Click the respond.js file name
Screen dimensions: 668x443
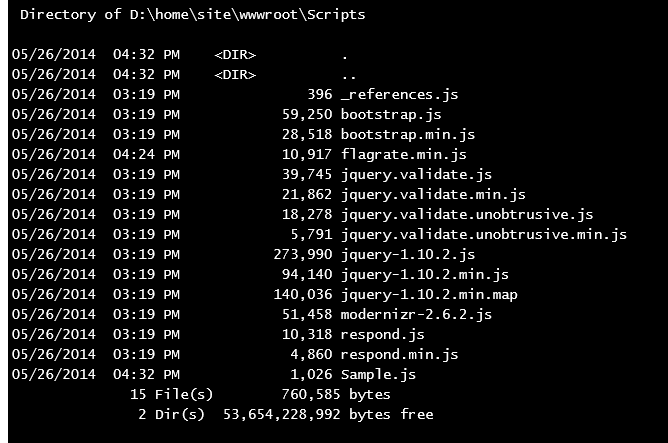[383, 334]
